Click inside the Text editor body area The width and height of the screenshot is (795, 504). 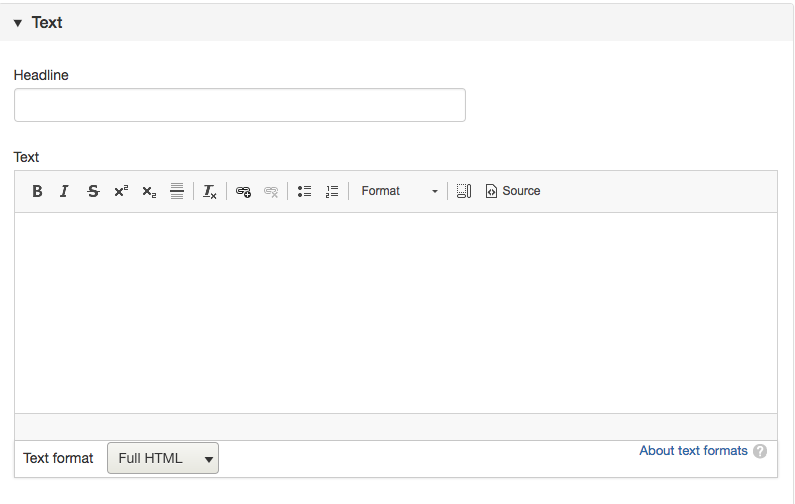point(396,312)
